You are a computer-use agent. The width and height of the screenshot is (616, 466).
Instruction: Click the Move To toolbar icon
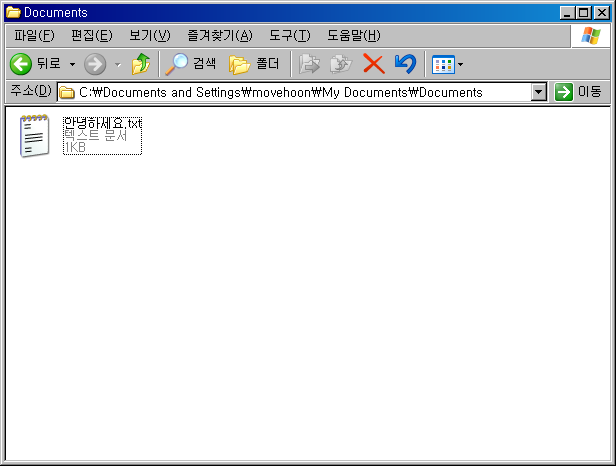[309, 64]
